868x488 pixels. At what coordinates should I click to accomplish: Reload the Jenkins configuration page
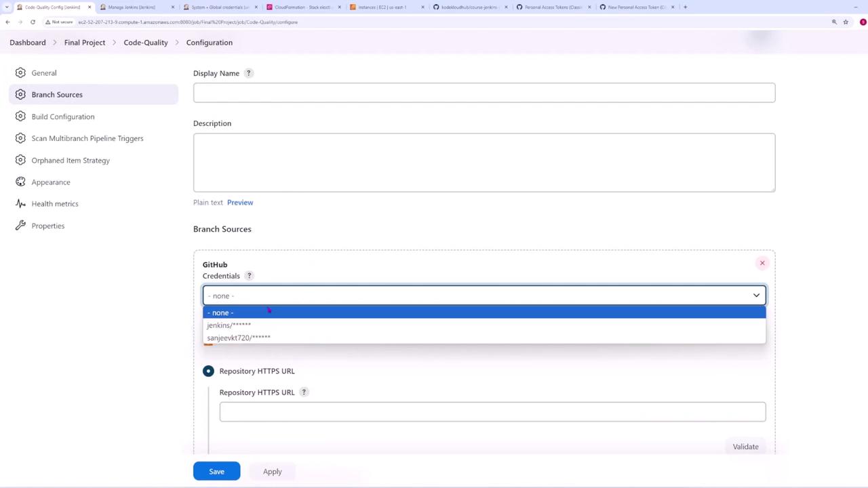click(33, 22)
